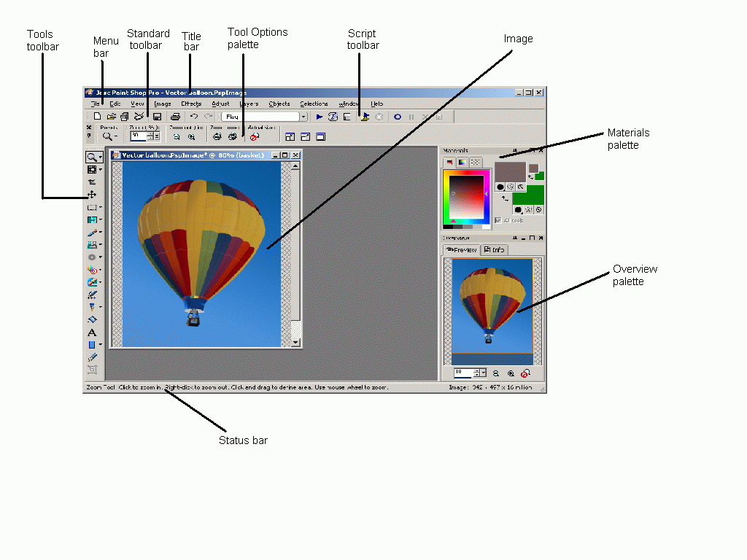Open the Layers menu
Screen dimensions: 747x560
pyautogui.click(x=249, y=104)
